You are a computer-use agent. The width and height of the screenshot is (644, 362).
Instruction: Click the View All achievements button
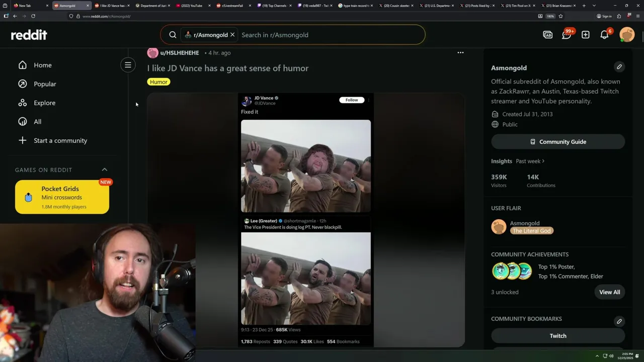(x=609, y=292)
